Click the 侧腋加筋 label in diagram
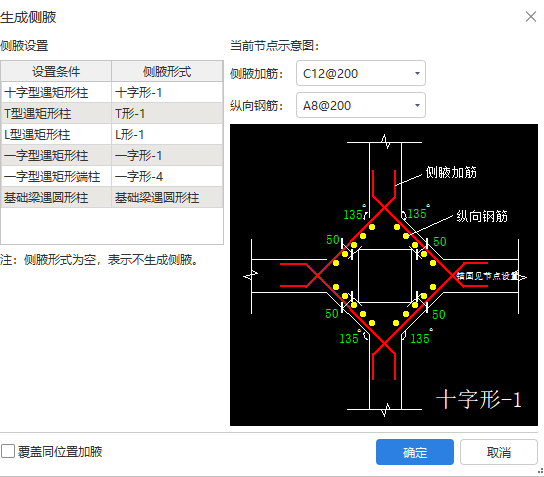 pos(451,172)
